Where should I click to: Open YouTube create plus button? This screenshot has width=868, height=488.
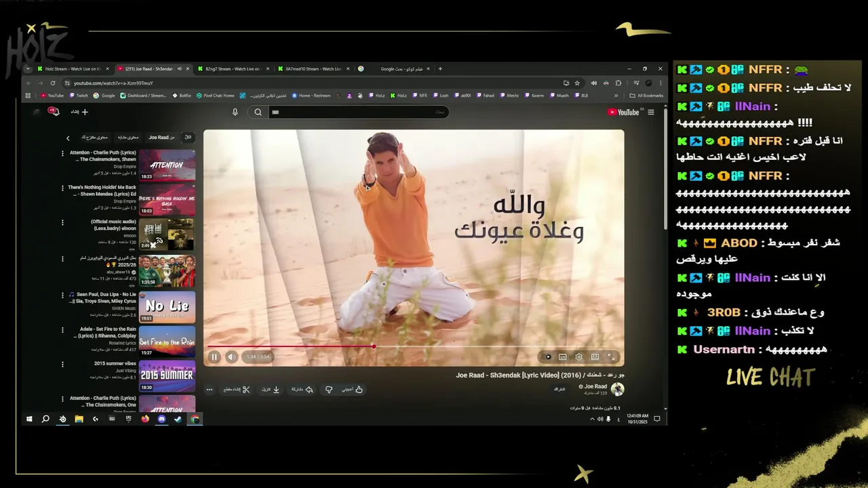pyautogui.click(x=80, y=112)
